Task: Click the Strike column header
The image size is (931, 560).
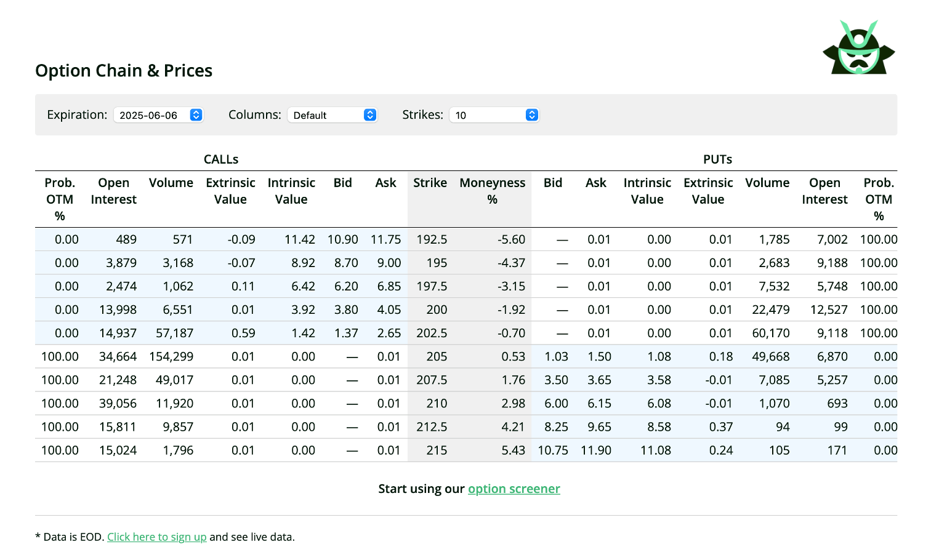Action: (430, 183)
